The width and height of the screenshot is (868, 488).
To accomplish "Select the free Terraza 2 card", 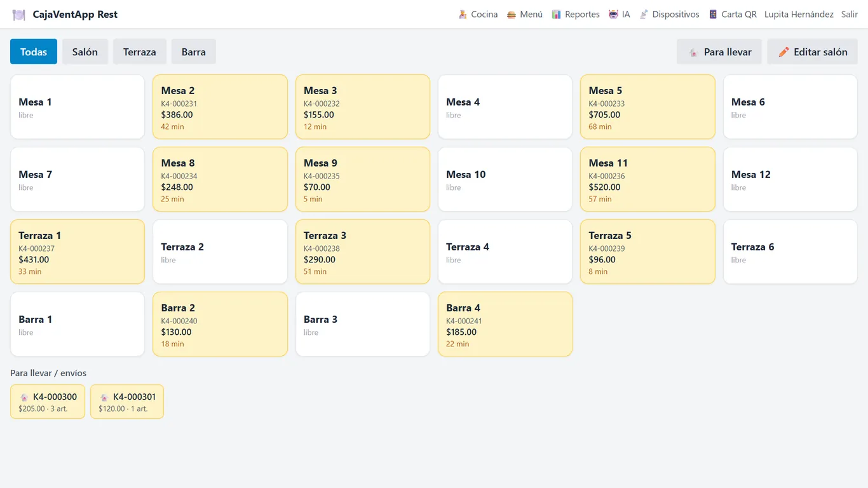I will 220,252.
